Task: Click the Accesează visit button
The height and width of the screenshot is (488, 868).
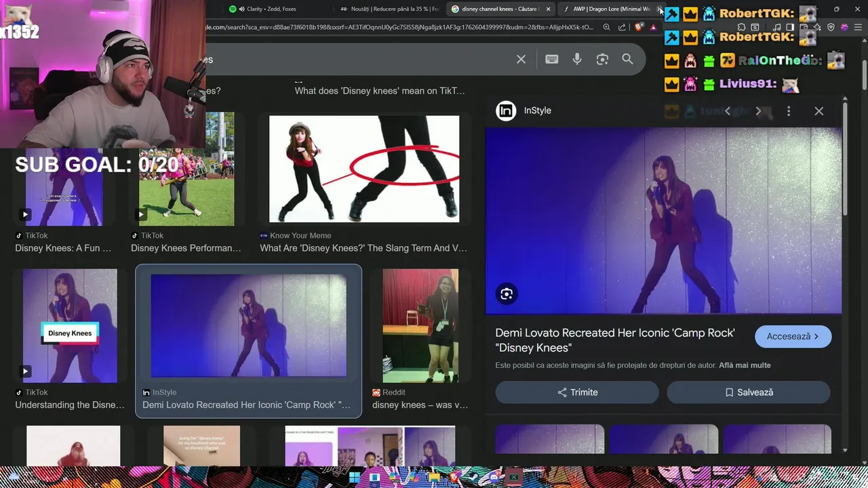Action: [793, 336]
